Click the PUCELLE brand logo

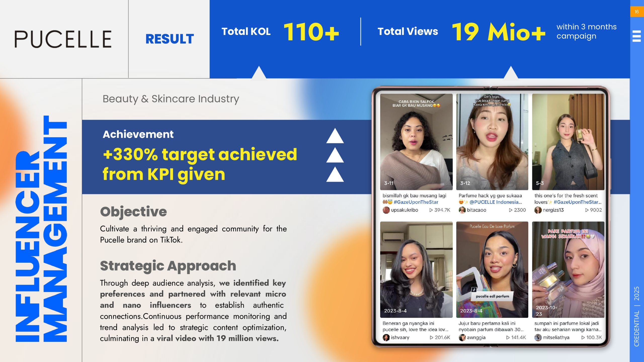pos(63,39)
